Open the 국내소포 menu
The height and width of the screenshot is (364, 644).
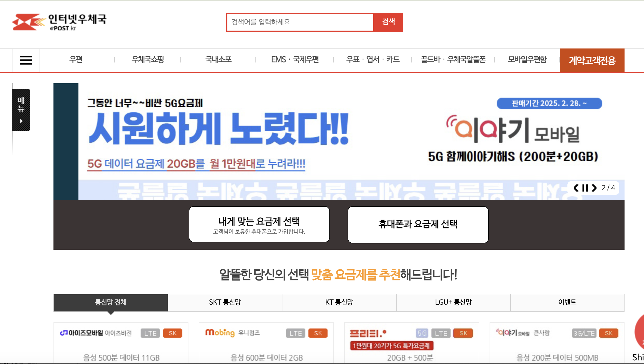click(x=218, y=60)
